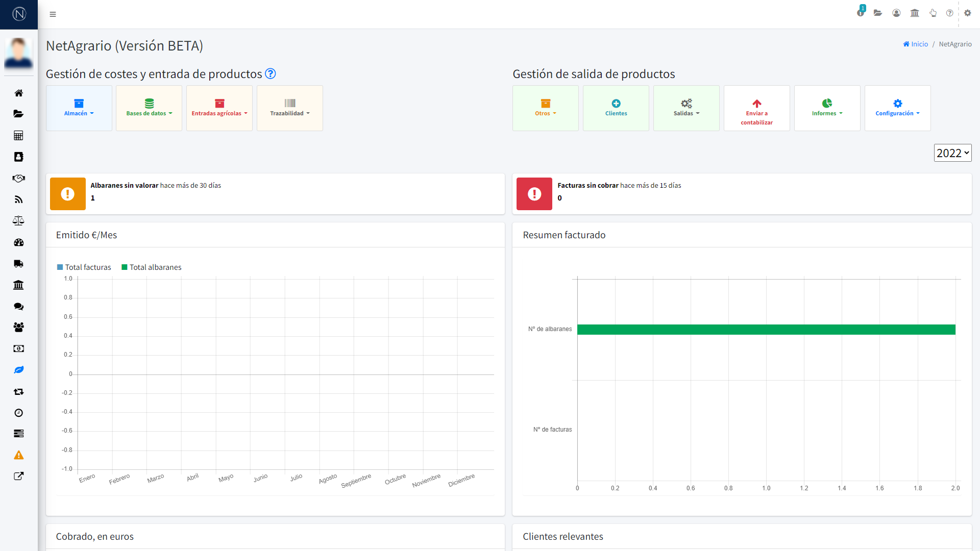Image resolution: width=980 pixels, height=551 pixels.
Task: Open the 2022 year selector
Action: pyautogui.click(x=952, y=153)
